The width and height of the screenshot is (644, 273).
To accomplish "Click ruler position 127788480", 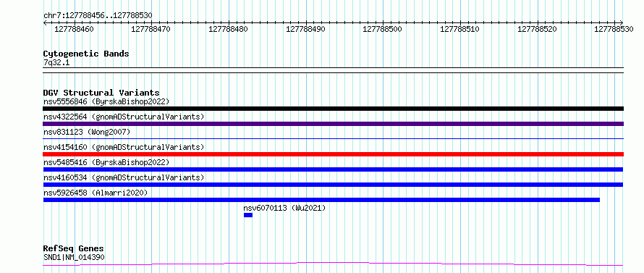I will pos(229,29).
